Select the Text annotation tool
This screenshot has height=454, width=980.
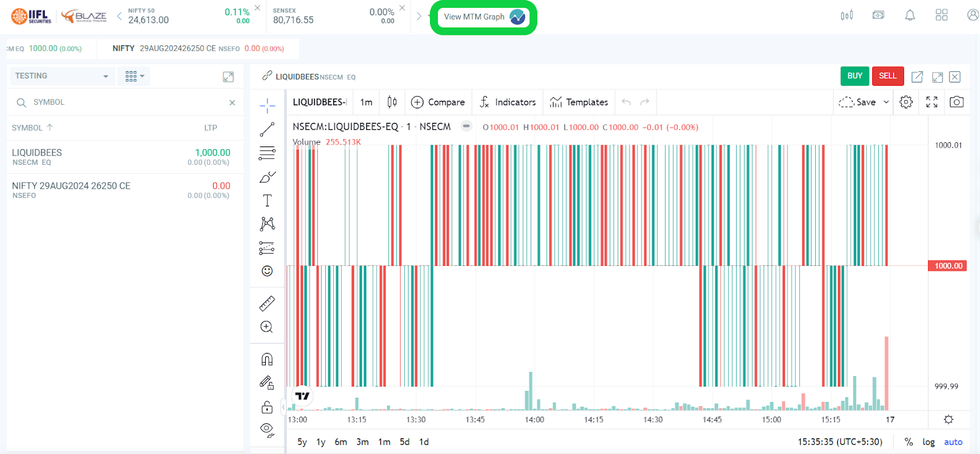[267, 200]
